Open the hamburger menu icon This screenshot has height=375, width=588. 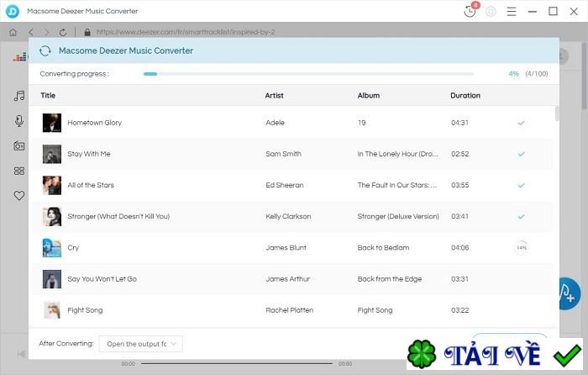point(512,11)
